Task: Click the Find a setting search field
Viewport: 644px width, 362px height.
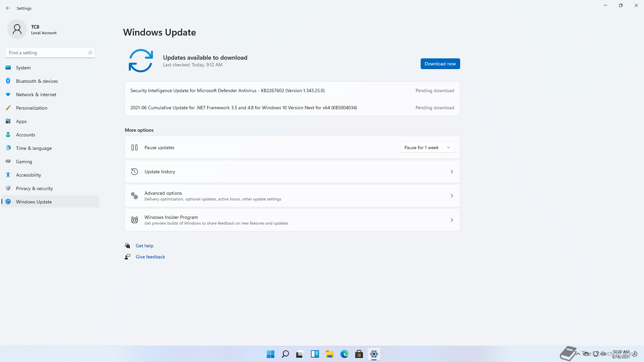Action: [x=50, y=53]
